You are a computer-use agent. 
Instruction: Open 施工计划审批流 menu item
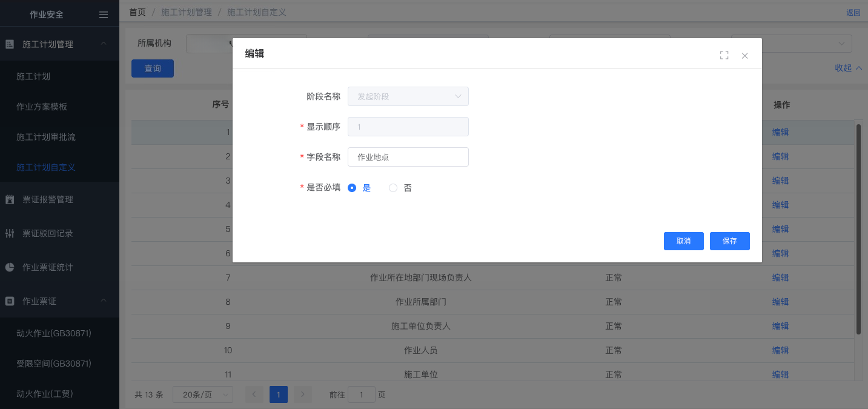(x=46, y=137)
